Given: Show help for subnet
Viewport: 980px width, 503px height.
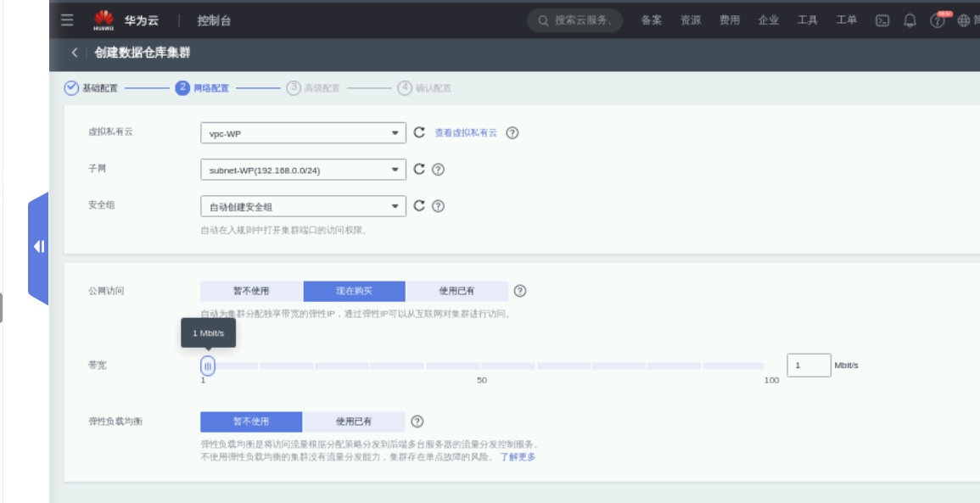Looking at the screenshot, I should point(438,170).
